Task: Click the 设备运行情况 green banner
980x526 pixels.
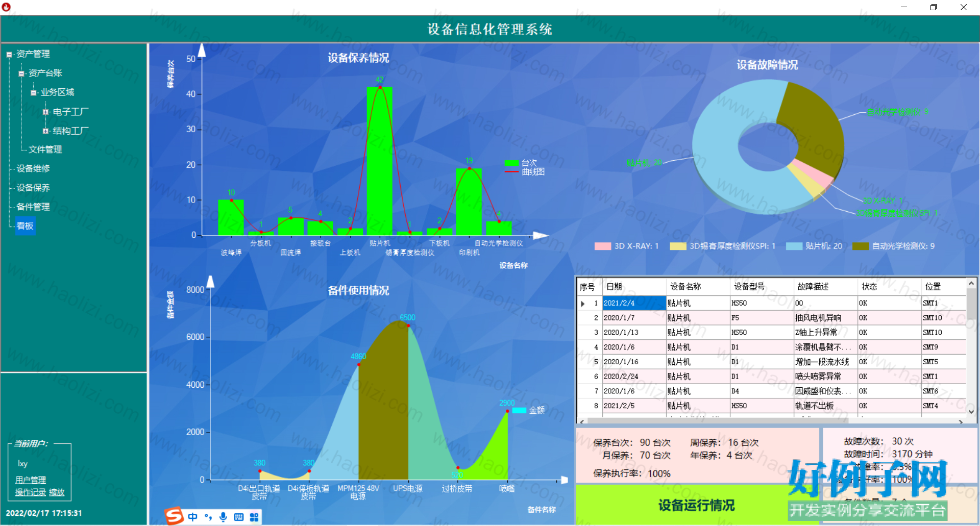Action: coord(696,505)
